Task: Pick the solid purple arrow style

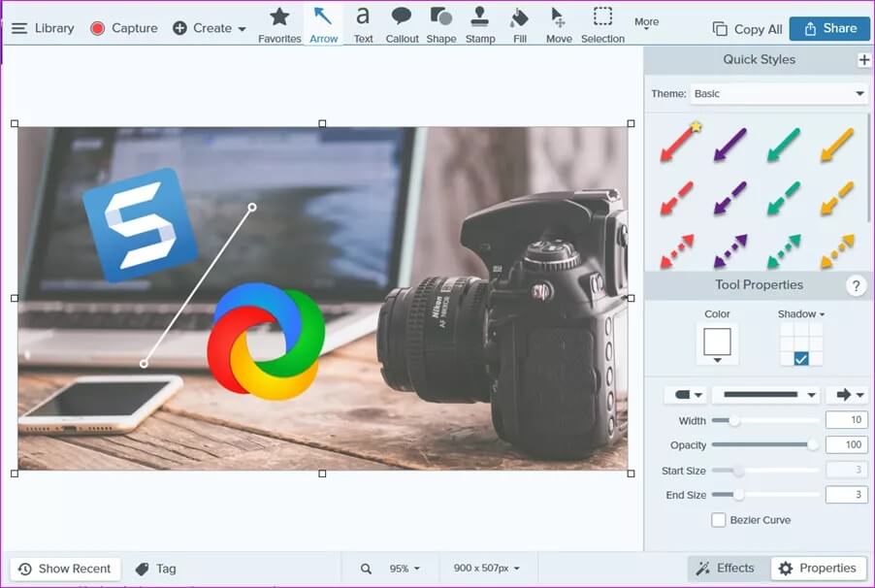Action: point(729,145)
